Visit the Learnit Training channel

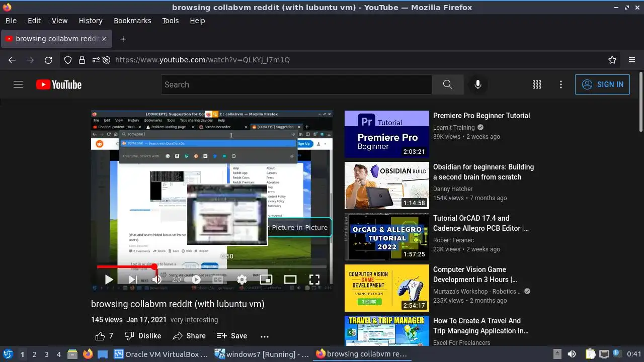pos(454,128)
